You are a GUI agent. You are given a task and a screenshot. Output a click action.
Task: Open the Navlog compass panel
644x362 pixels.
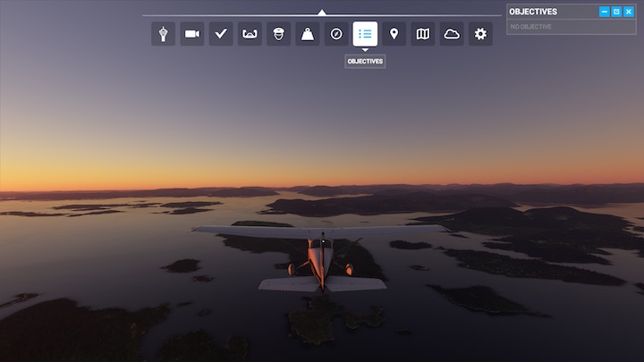(336, 34)
